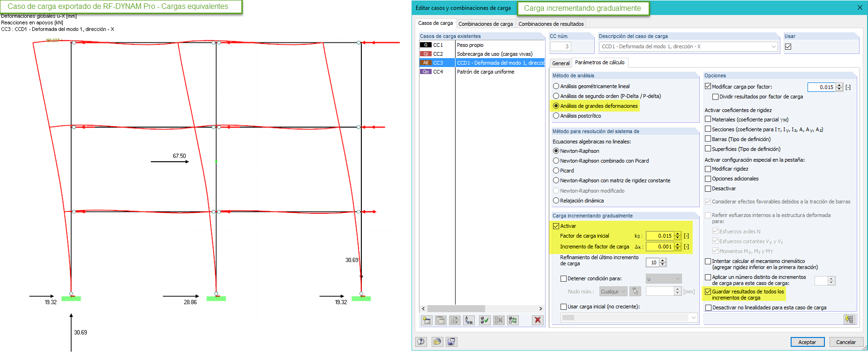
Task: Open the 'General' sub-tab
Action: [561, 63]
